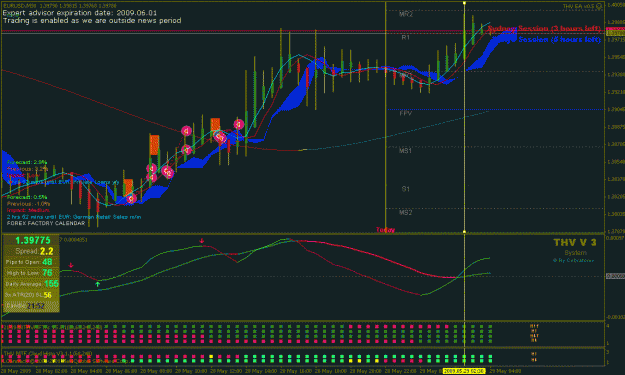Screen dimensions: 625x375
Task: Click the FPV pivot label
Action: 406,114
